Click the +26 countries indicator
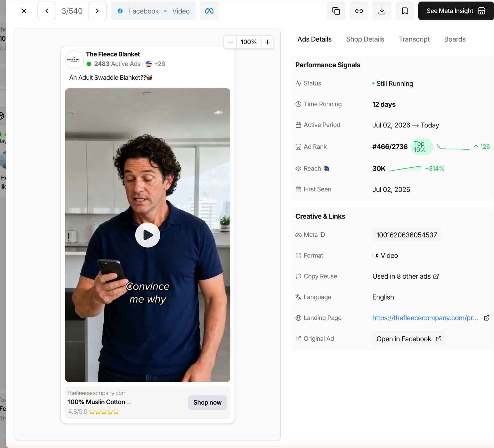This screenshot has height=448, width=494. tap(160, 64)
